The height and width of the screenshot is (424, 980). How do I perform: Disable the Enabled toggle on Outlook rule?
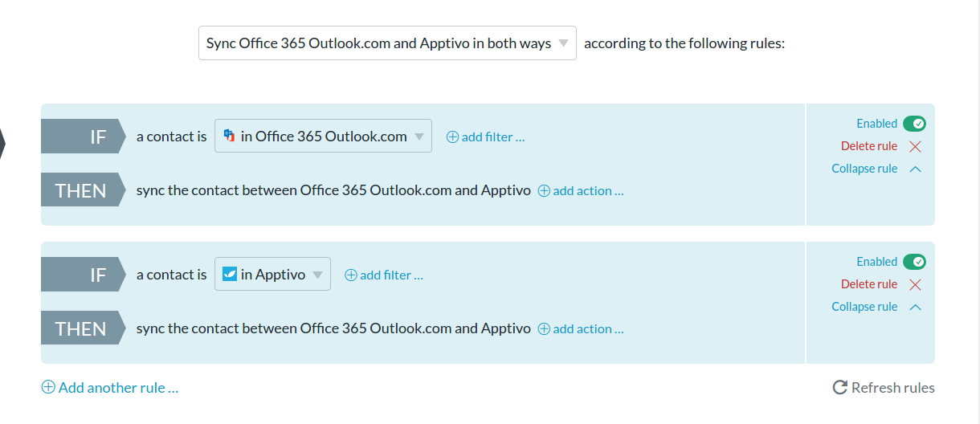point(914,124)
